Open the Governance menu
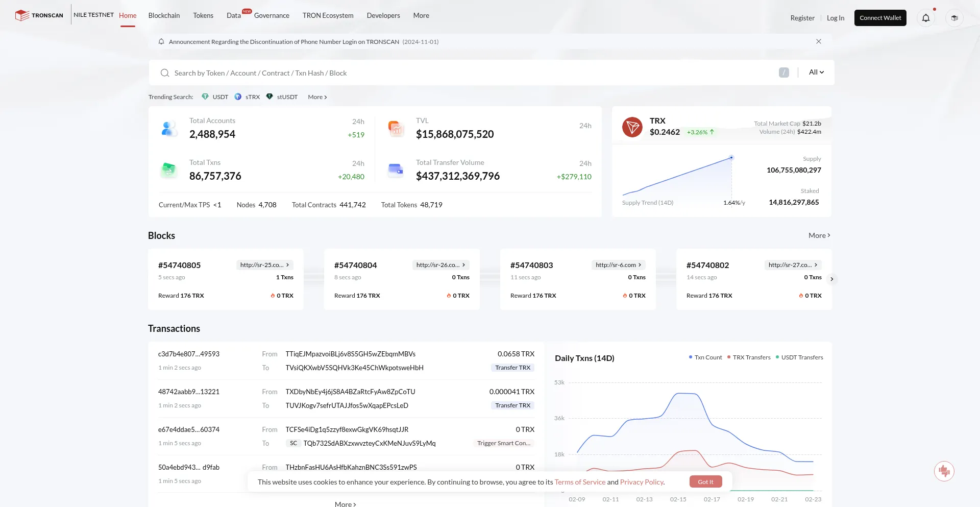Screen dimensions: 980x507 point(272,15)
